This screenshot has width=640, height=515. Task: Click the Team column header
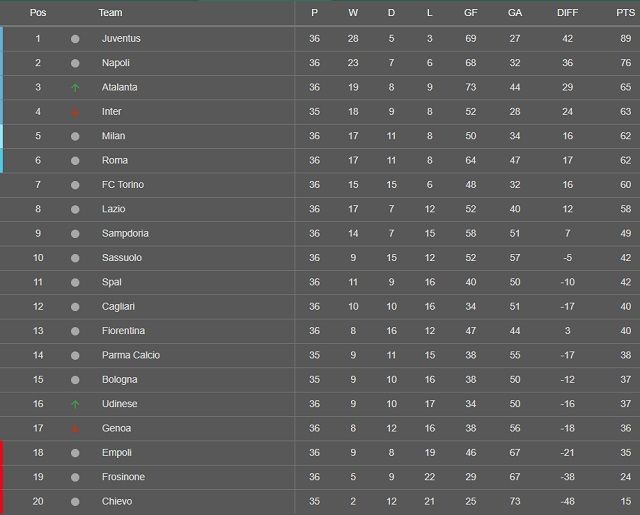coord(110,13)
